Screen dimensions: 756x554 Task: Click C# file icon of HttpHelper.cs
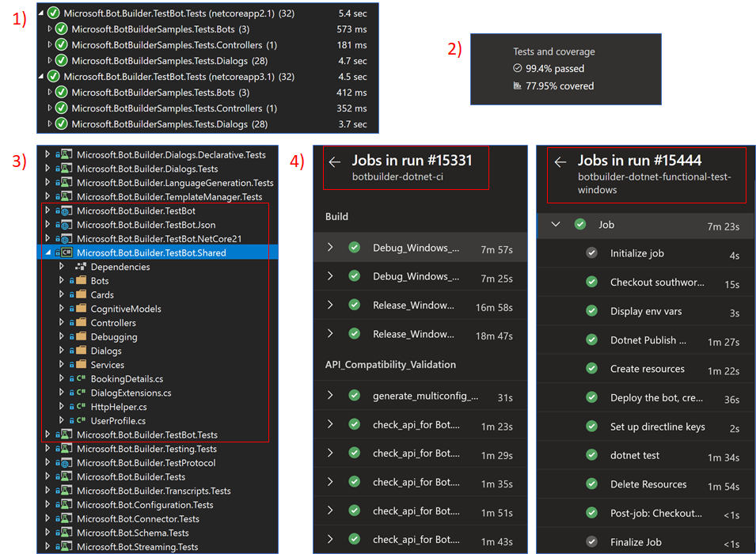(81, 407)
